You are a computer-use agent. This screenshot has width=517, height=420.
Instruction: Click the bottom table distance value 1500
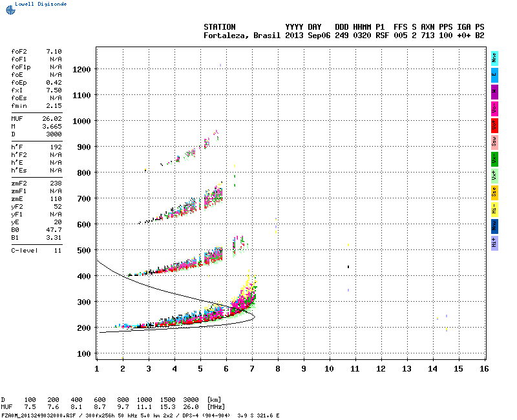(x=167, y=400)
